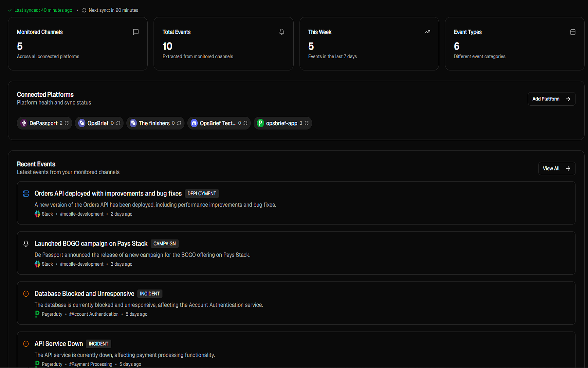Click the Add Platform button
Viewport: 588px width, 368px height.
[552, 99]
